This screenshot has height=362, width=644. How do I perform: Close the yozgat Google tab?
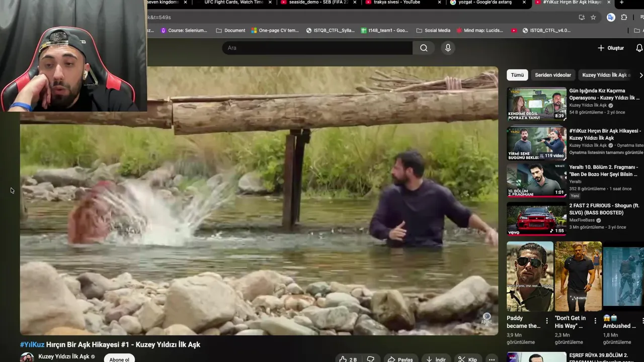pyautogui.click(x=524, y=3)
